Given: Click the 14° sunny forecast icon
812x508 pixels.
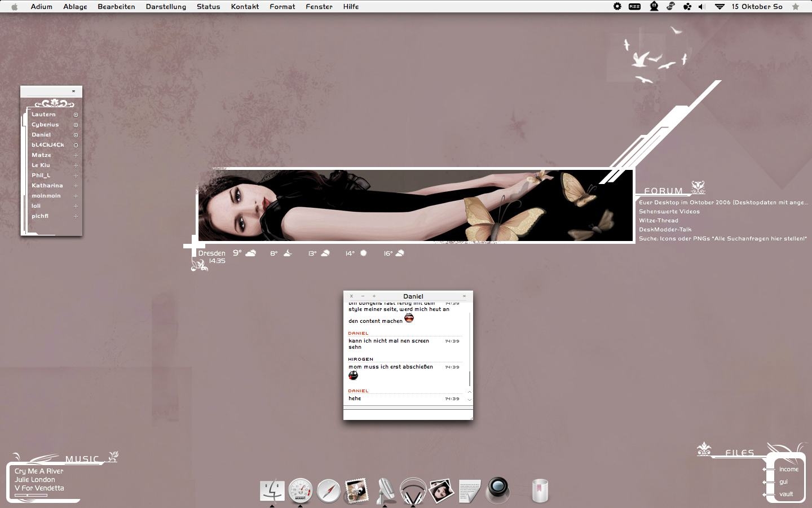Looking at the screenshot, I should (363, 253).
